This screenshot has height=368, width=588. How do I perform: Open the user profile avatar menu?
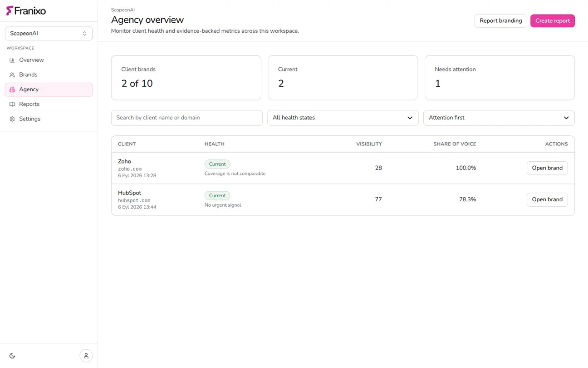[x=86, y=356]
